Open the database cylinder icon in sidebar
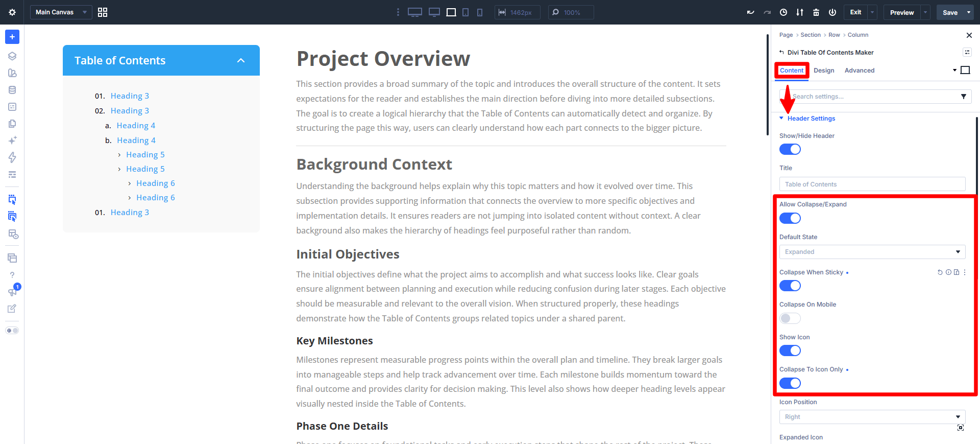This screenshot has width=980, height=444. [x=12, y=90]
